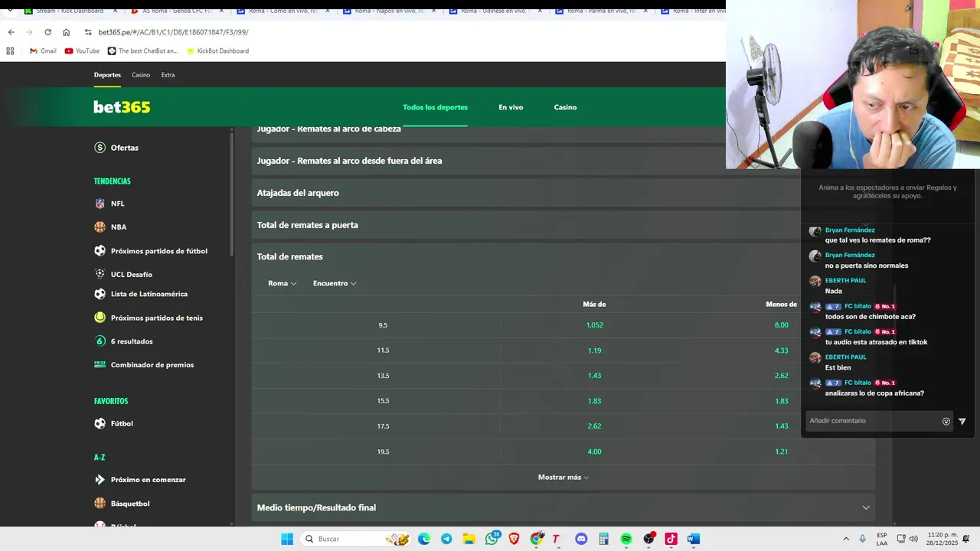Select NBA in the Tendencias list
Viewport: 980px width, 551px height.
pos(110,227)
